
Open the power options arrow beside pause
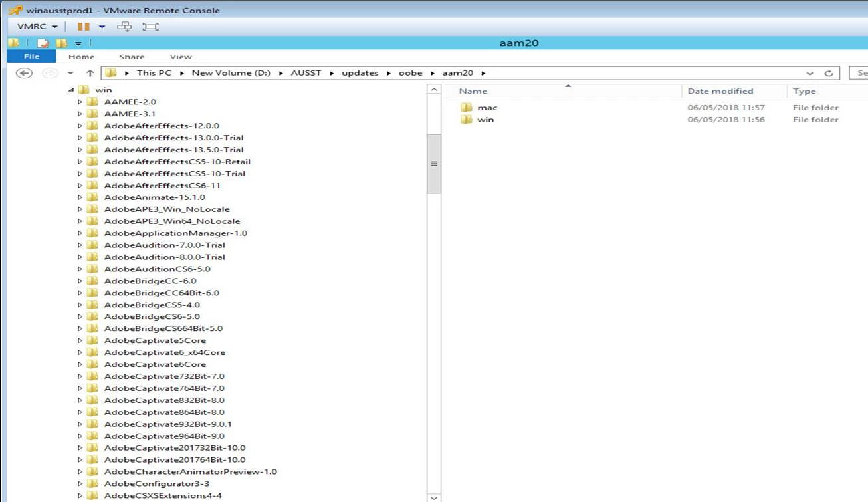[102, 27]
